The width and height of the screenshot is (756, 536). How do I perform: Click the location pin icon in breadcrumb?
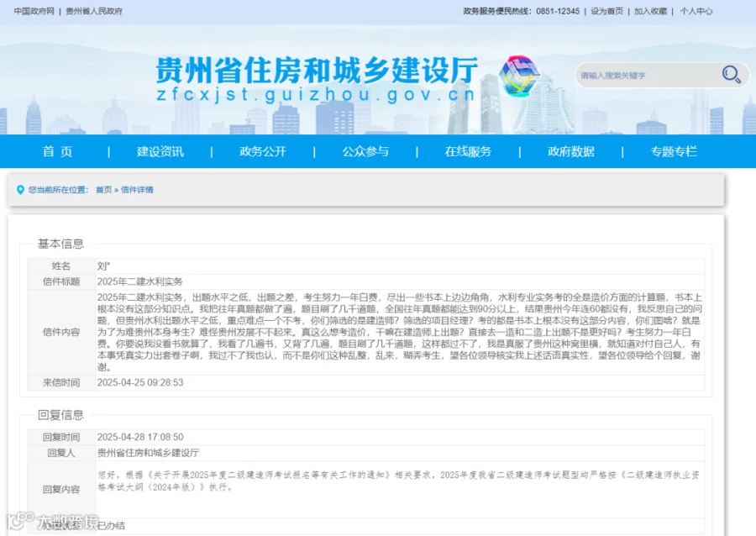20,190
